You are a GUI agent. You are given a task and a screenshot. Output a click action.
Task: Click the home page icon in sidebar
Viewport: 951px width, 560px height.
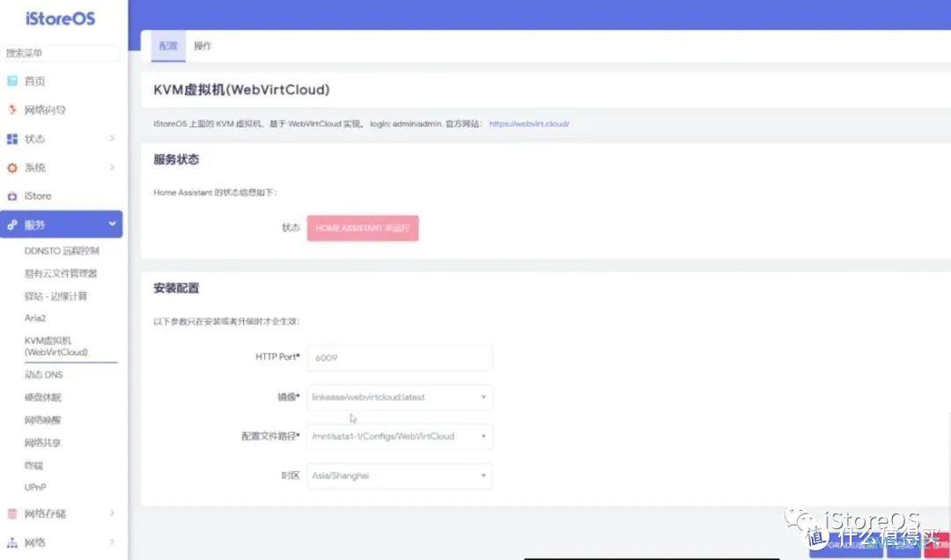[x=12, y=81]
